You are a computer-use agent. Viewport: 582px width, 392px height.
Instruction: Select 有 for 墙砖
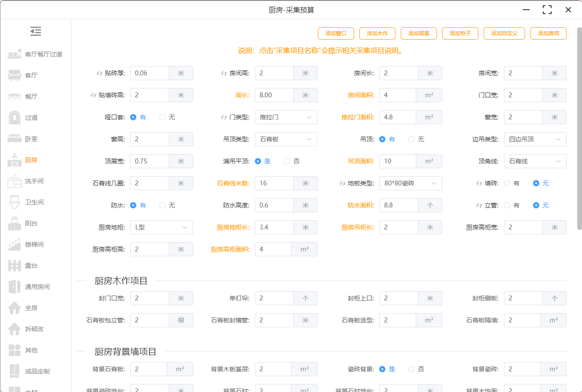tap(507, 183)
